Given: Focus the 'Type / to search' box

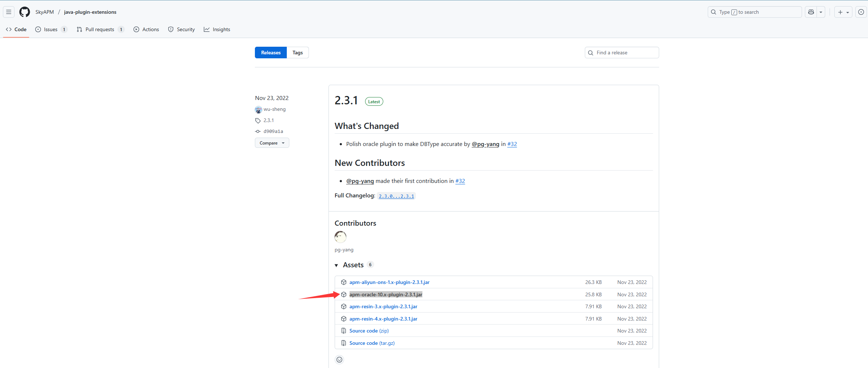Looking at the screenshot, I should 755,12.
